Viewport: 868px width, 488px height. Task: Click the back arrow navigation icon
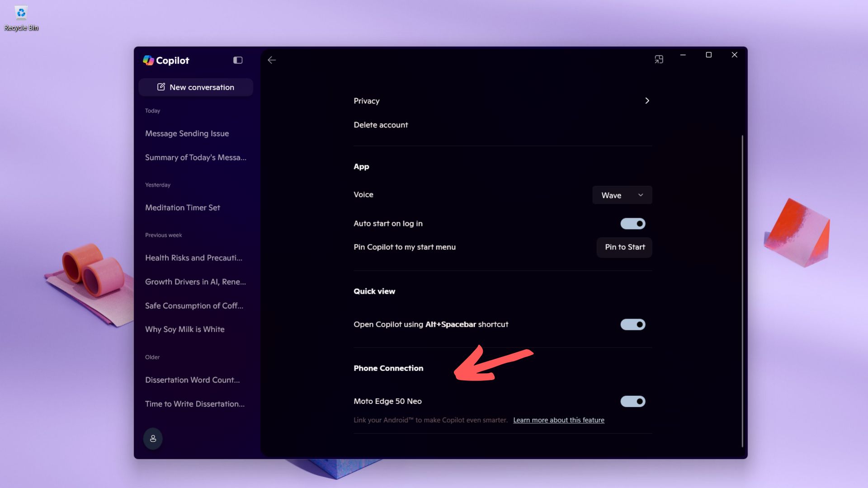[273, 60]
